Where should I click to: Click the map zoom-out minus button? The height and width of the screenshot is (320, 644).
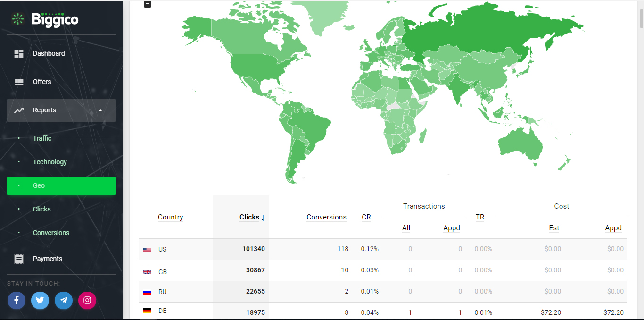148,4
